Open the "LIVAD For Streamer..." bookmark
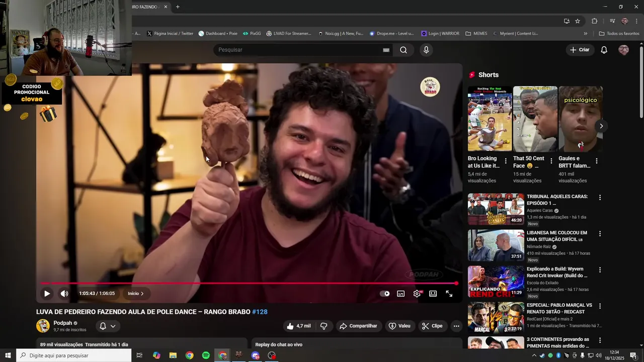 point(289,34)
